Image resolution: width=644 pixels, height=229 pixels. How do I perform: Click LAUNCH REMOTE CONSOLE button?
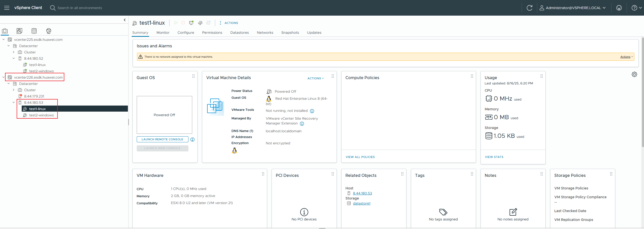(x=162, y=139)
